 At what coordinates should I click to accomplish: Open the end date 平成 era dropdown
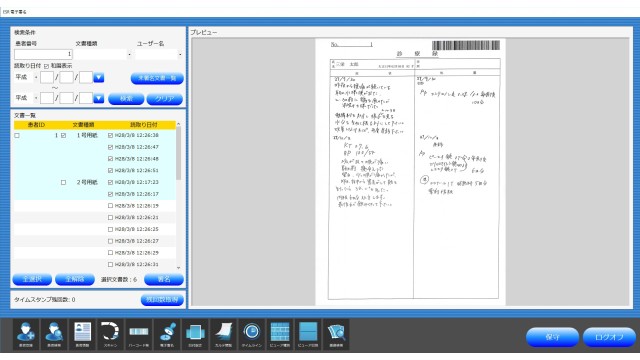click(36, 98)
